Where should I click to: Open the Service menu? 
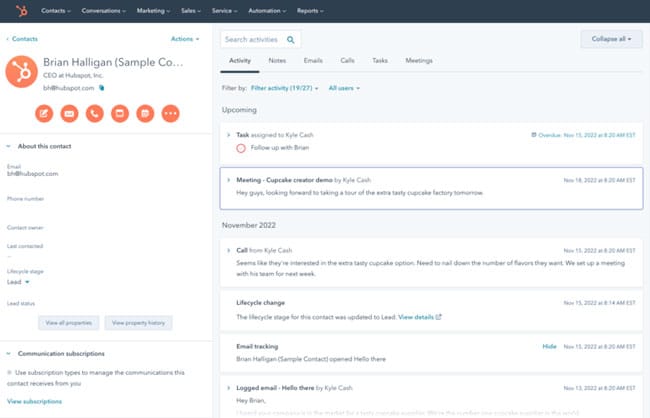224,11
